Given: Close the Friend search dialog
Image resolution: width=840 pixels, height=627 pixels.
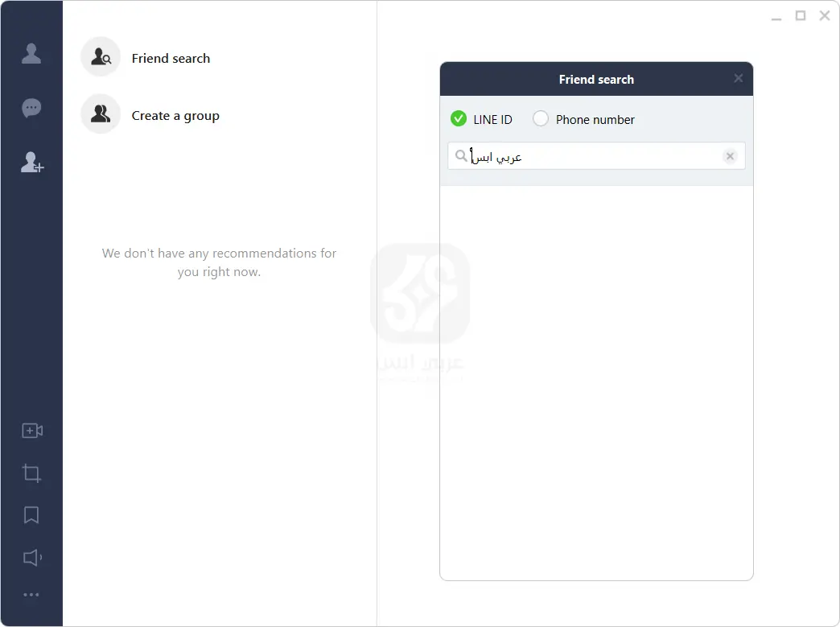Looking at the screenshot, I should pos(738,78).
